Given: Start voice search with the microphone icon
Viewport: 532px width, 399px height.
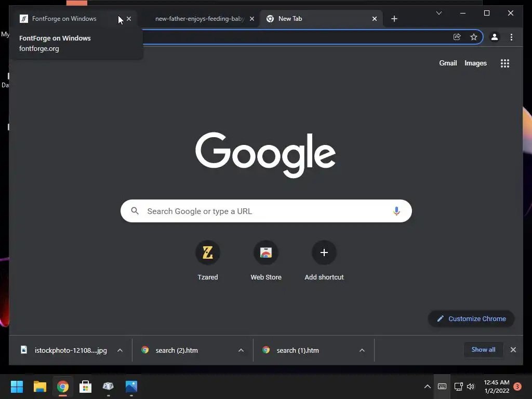Looking at the screenshot, I should 396,211.
